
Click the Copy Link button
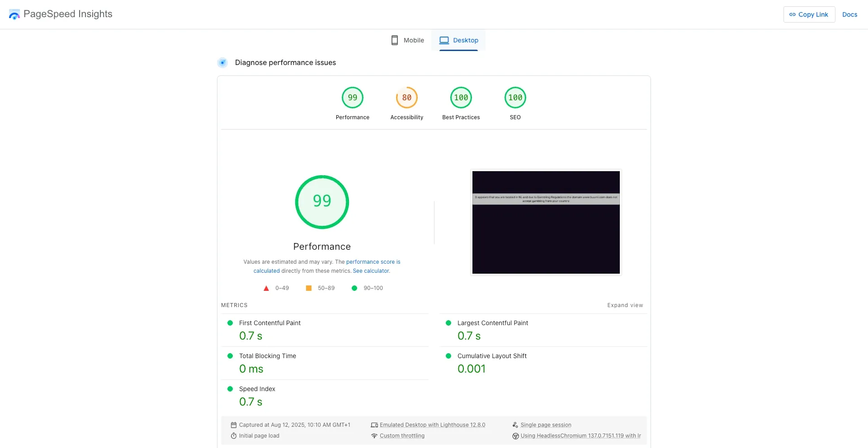point(809,14)
